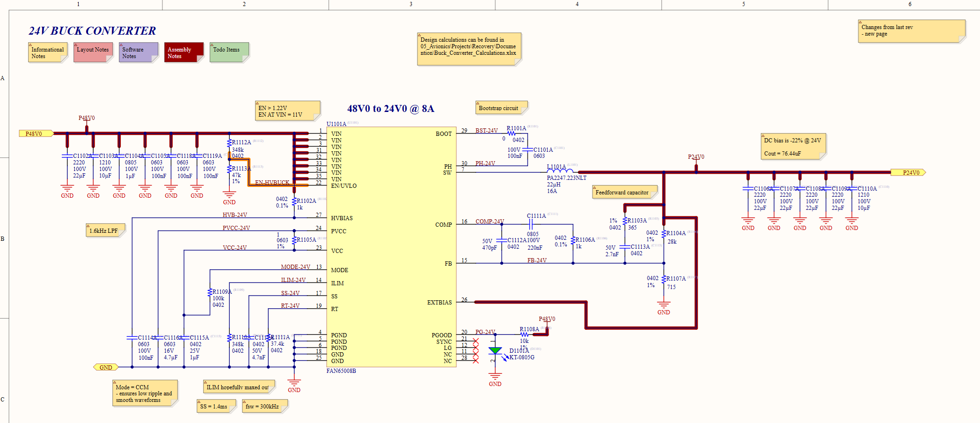The image size is (980, 423).
Task: Select the pink Layout Notes box
Action: click(x=93, y=52)
